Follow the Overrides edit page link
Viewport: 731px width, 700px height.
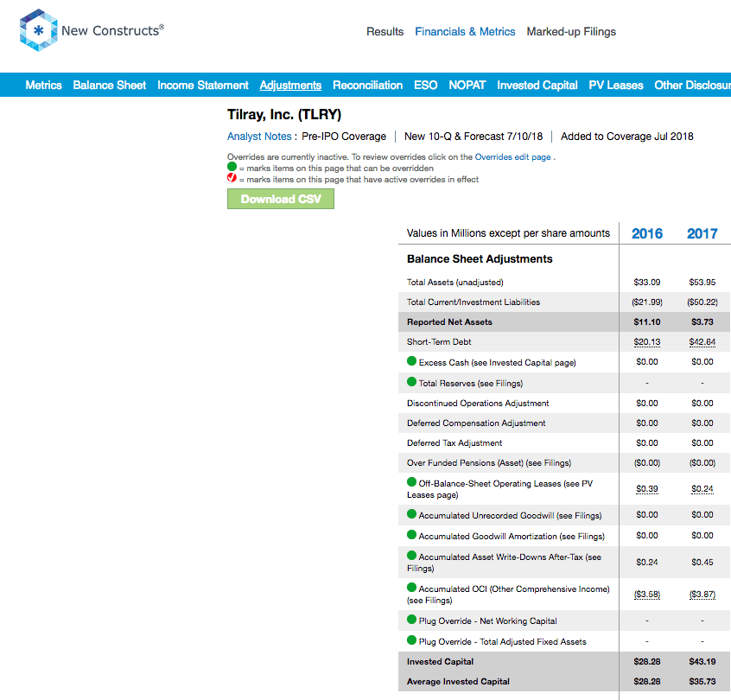(x=512, y=157)
